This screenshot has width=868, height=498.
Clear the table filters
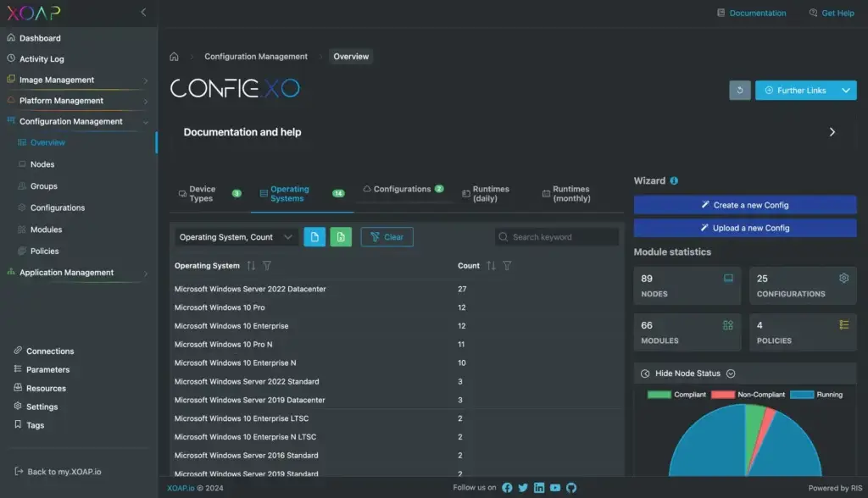[x=387, y=237]
